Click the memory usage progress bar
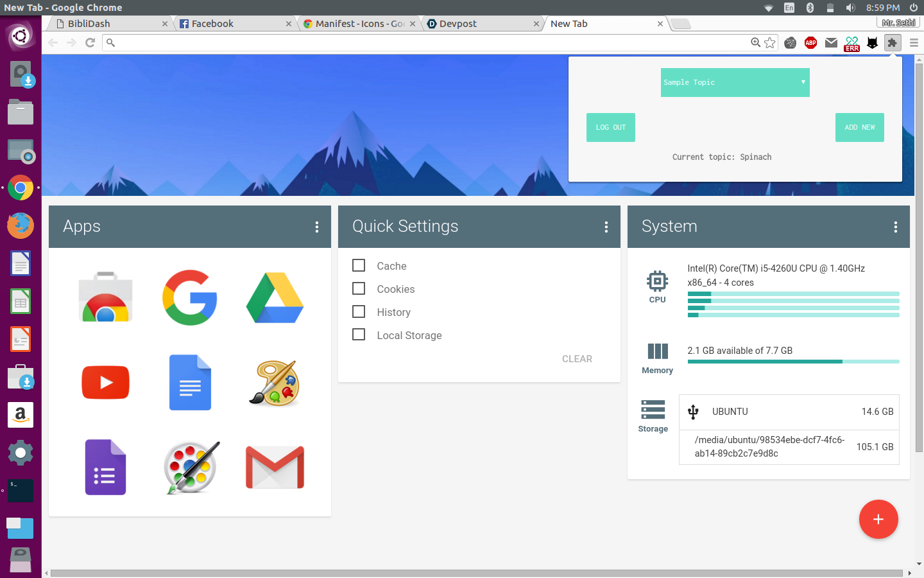Viewport: 924px width, 578px height. (793, 362)
